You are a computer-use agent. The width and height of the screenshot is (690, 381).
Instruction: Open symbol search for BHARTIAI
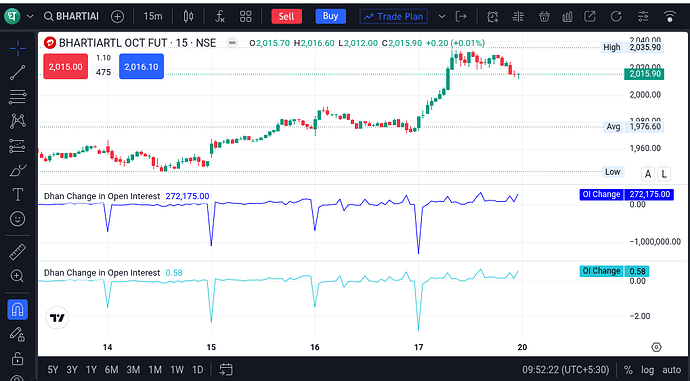[x=72, y=16]
